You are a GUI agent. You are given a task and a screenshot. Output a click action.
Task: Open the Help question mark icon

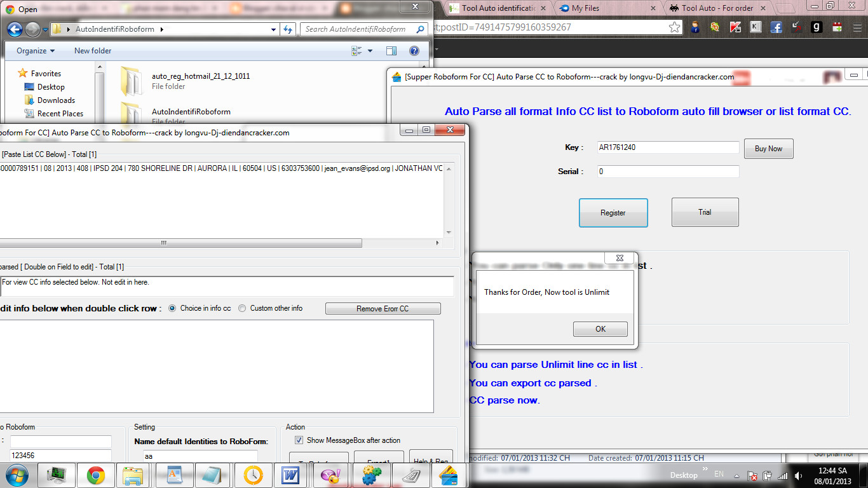[414, 51]
